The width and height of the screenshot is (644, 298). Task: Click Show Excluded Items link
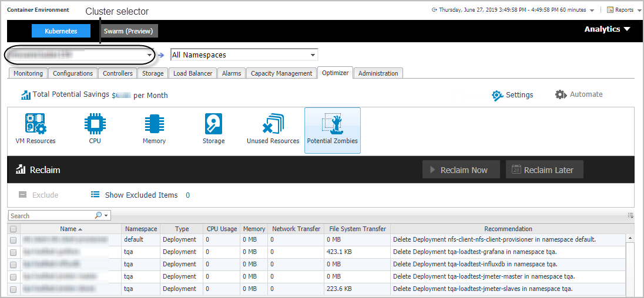pyautogui.click(x=141, y=195)
